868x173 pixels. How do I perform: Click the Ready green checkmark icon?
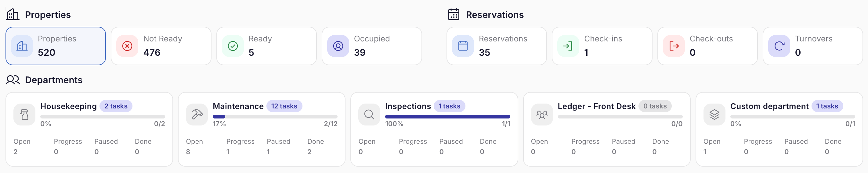(233, 46)
